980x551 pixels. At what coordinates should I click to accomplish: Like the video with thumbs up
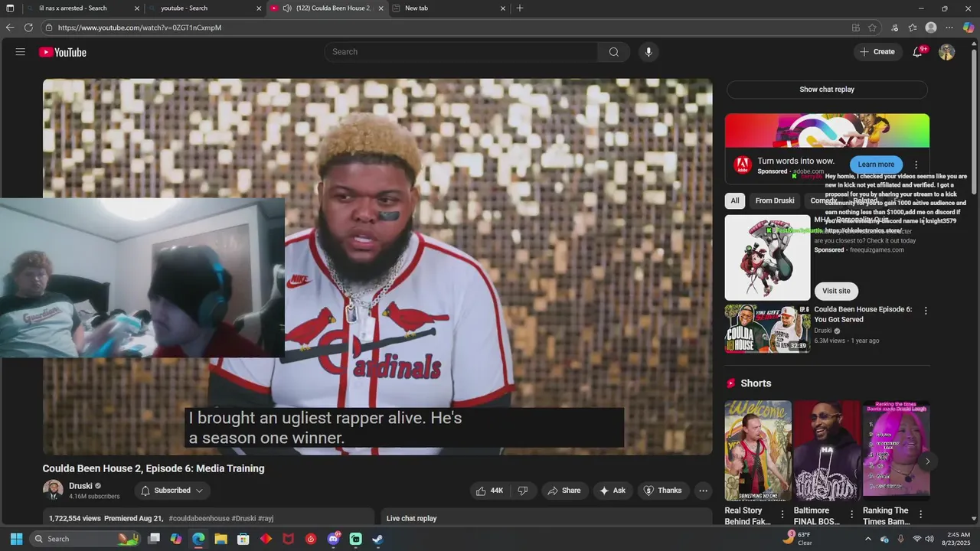point(489,491)
